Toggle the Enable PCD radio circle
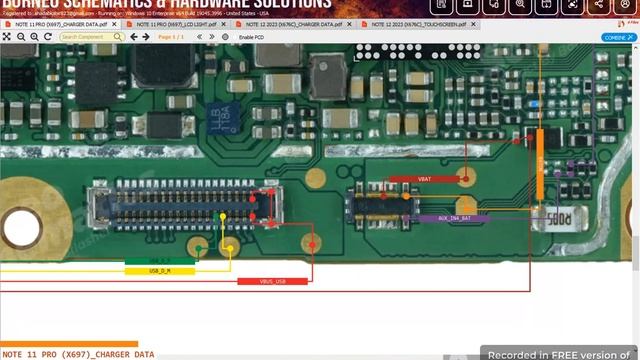Screen dimensions: 640x360 [x=225, y=37]
